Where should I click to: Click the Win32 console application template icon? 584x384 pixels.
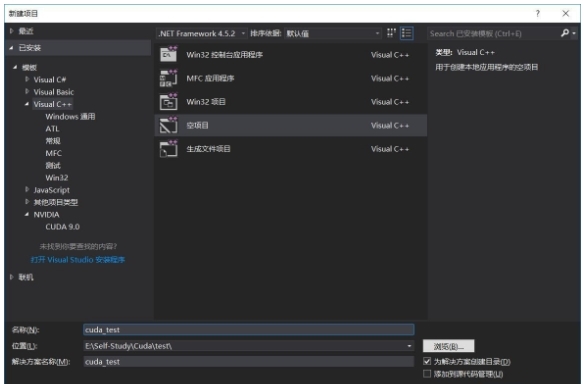pos(168,54)
